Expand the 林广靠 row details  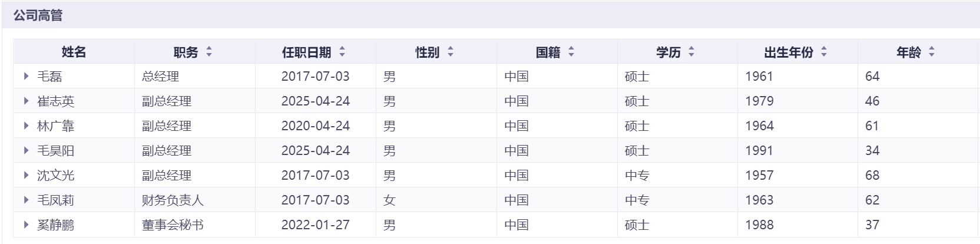point(27,126)
